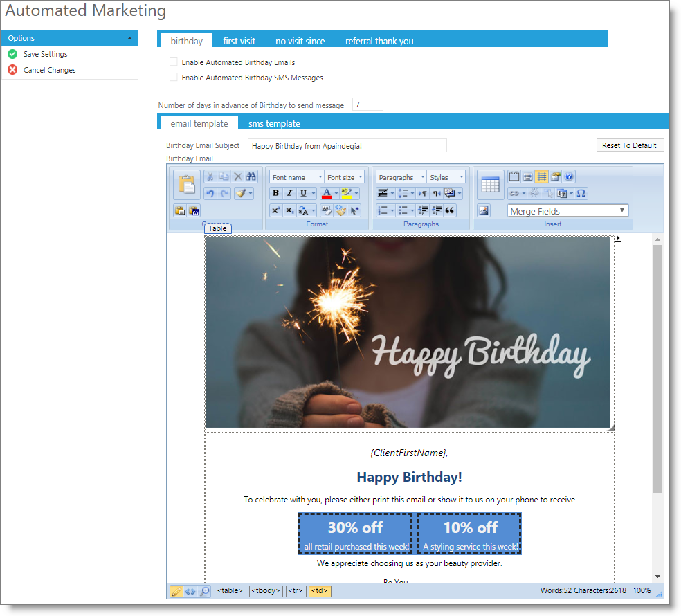Open the Paragraphs format dropdown

coord(401,177)
